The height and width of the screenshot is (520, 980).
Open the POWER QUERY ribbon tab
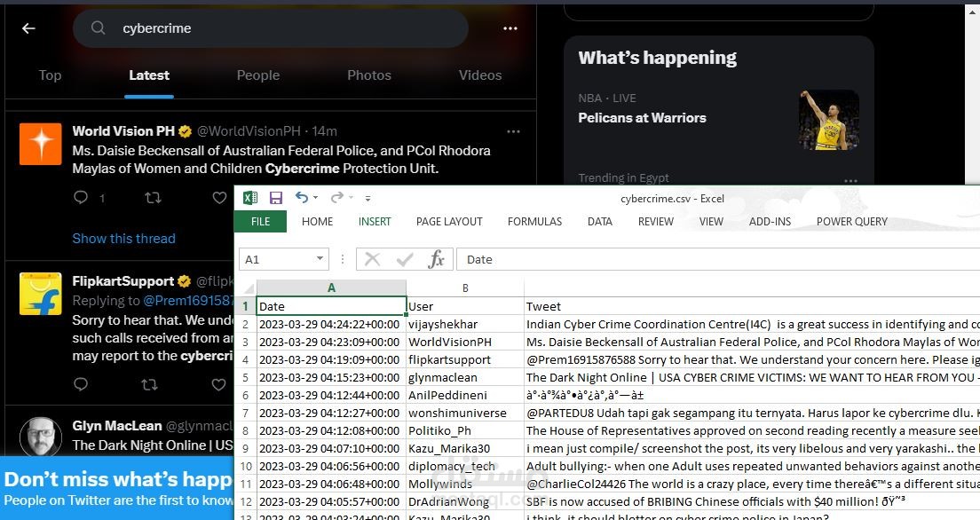pyautogui.click(x=852, y=221)
